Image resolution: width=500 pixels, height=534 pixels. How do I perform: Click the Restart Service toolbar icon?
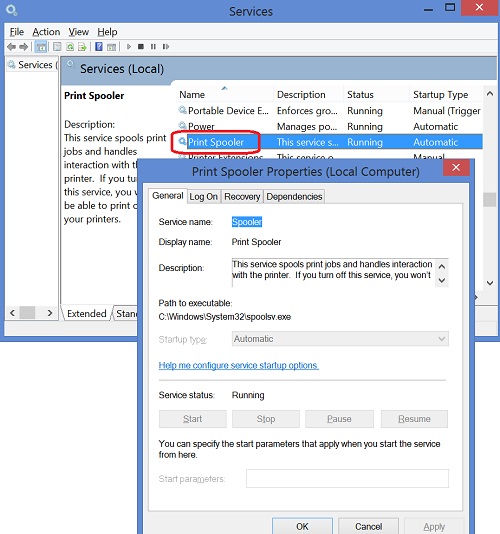pyautogui.click(x=166, y=47)
